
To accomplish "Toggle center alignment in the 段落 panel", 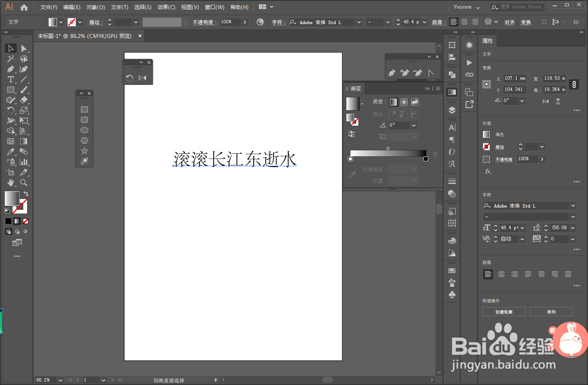I will pos(501,274).
